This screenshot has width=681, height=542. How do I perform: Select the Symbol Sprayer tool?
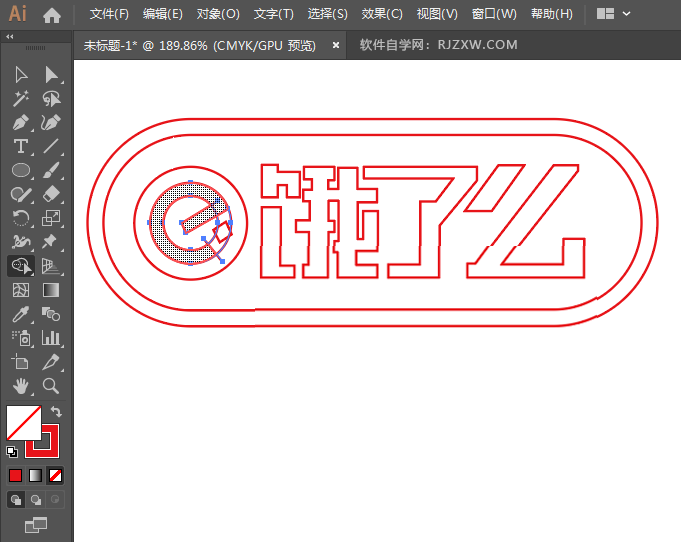click(x=21, y=338)
